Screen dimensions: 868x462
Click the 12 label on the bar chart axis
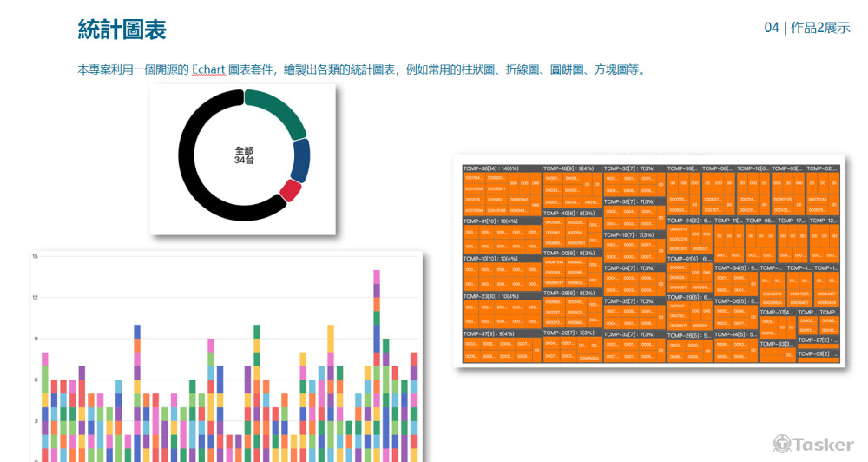pos(35,297)
